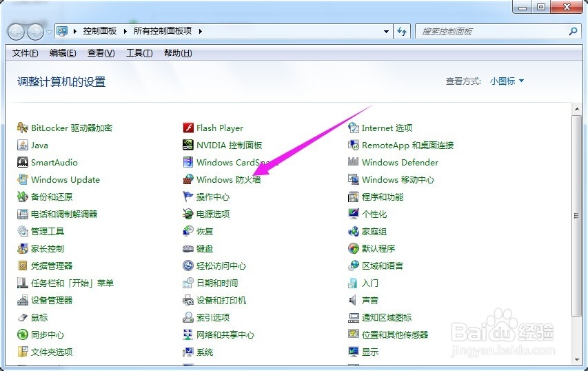Click 电话和调制解调器 icon
The width and height of the screenshot is (588, 371).
coord(23,214)
